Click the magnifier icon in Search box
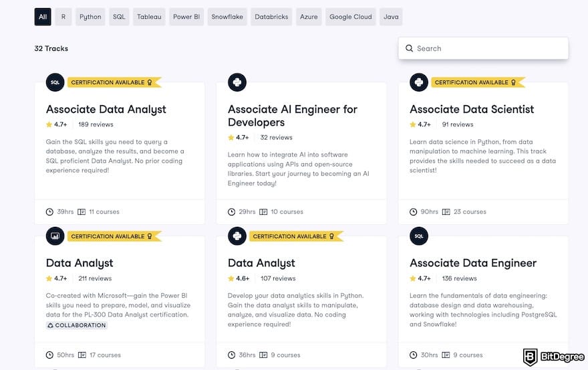The width and height of the screenshot is (588, 370). point(410,48)
